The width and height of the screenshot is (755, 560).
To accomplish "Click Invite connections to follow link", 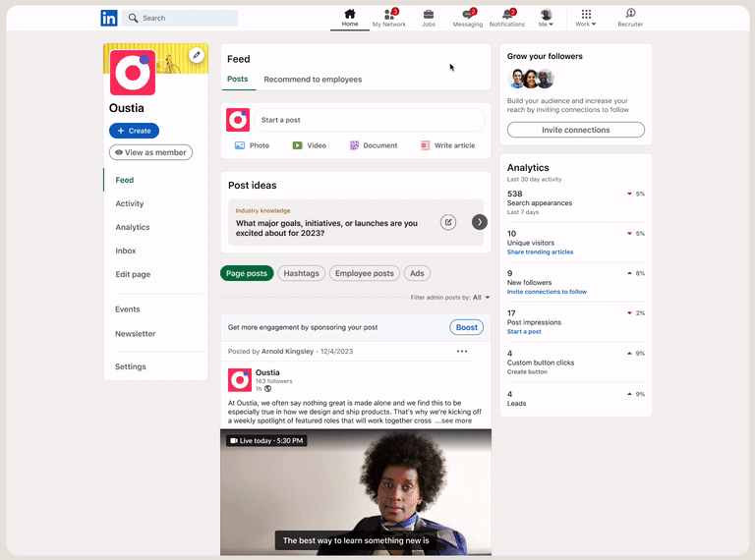I will [x=547, y=292].
